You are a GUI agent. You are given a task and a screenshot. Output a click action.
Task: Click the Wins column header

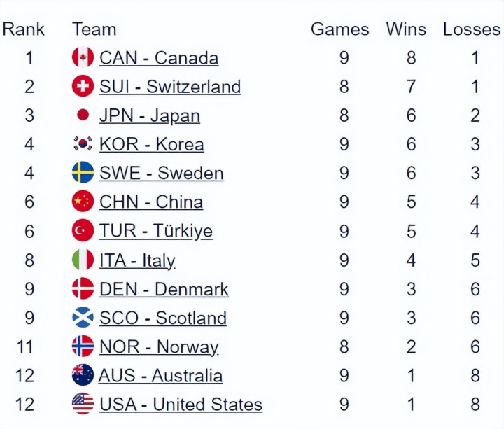(406, 29)
